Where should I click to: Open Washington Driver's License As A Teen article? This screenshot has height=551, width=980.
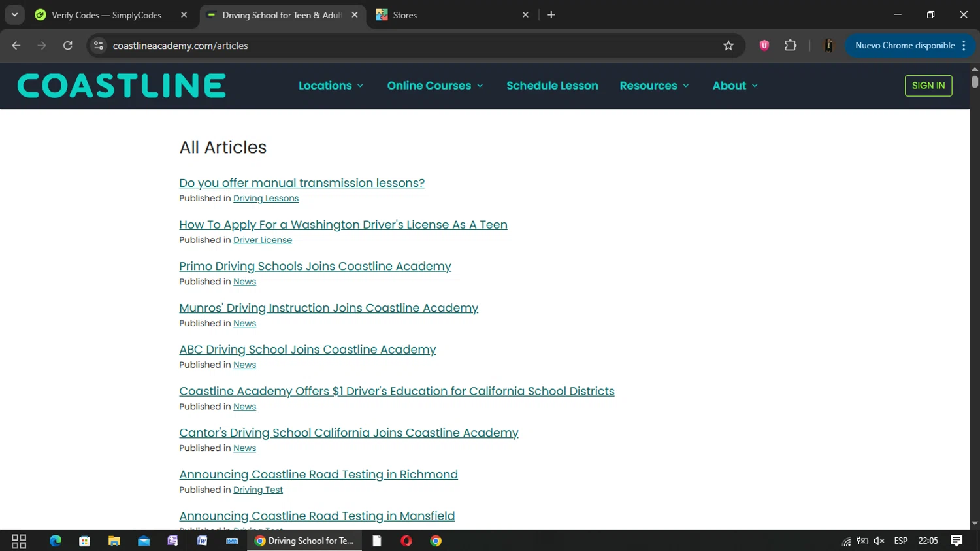point(343,225)
